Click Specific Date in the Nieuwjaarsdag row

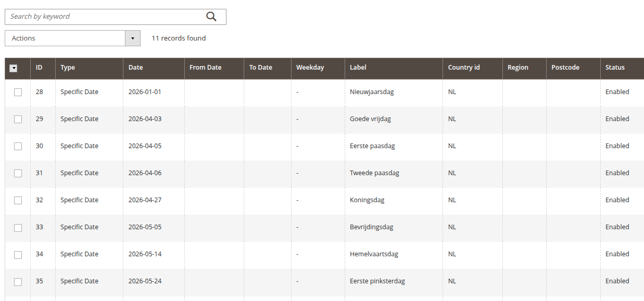pyautogui.click(x=79, y=92)
